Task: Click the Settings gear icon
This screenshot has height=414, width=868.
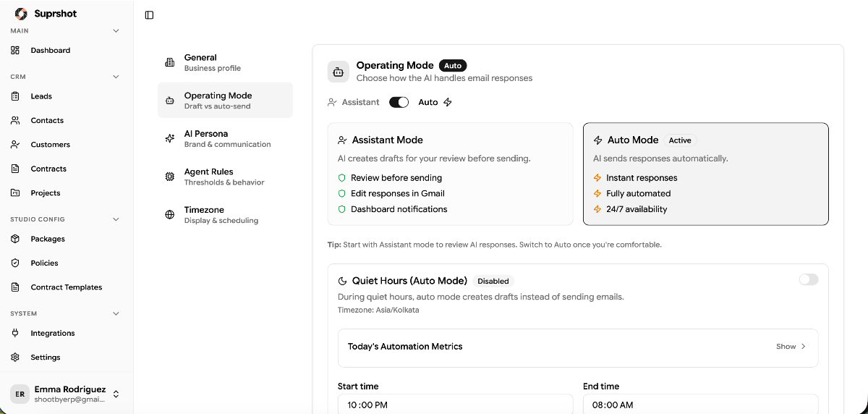Action: [15, 358]
